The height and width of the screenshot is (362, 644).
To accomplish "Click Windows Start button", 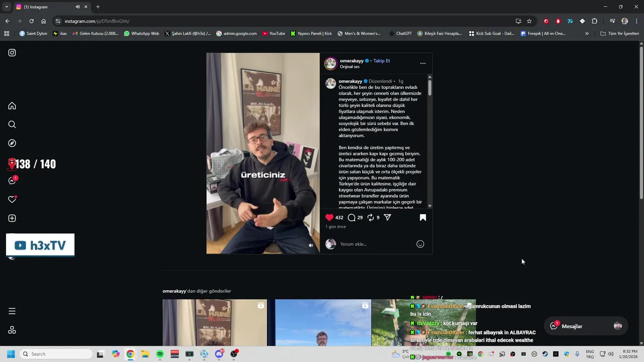I will (x=11, y=354).
